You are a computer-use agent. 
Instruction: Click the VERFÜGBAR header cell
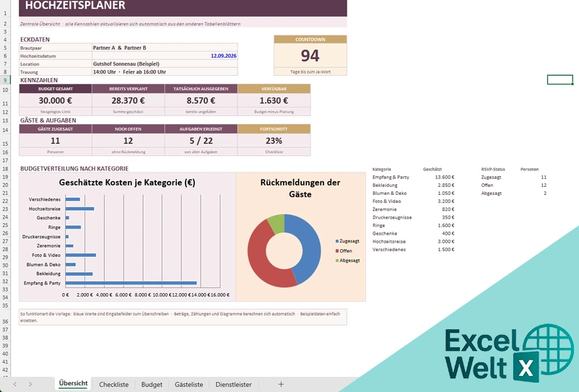[x=274, y=89]
